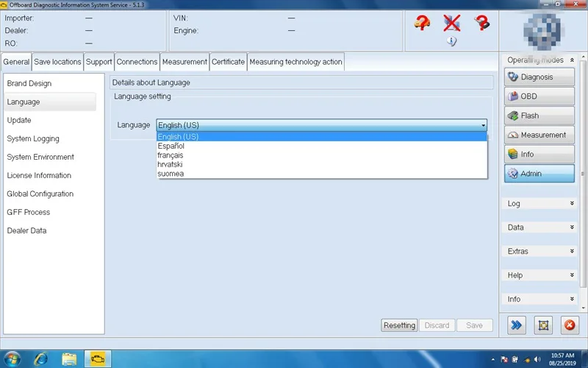This screenshot has width=588, height=368.
Task: Select System Environment in the list
Action: tap(50, 157)
